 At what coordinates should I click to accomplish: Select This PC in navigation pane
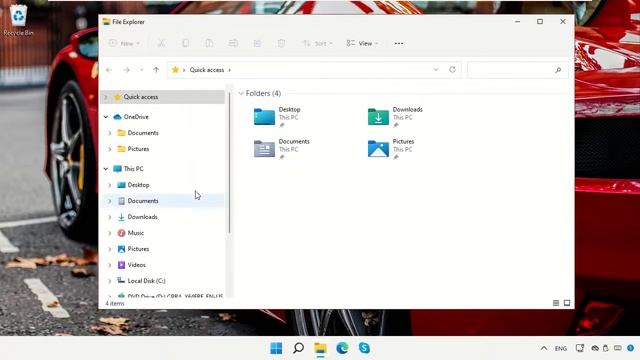point(133,169)
